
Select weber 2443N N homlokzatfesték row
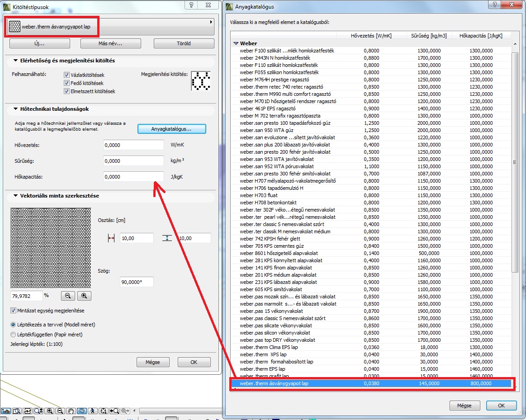click(371, 58)
